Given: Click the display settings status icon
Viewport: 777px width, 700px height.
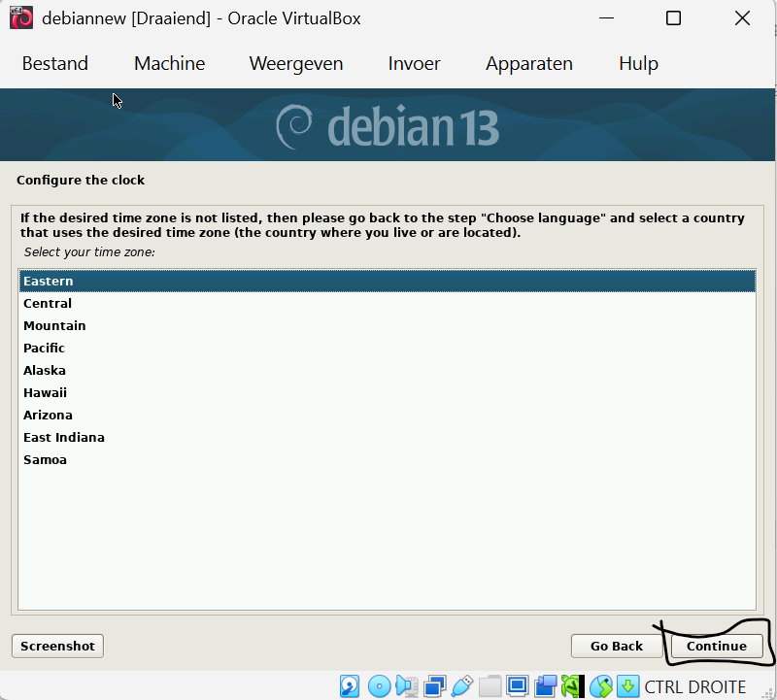Looking at the screenshot, I should coord(518,686).
